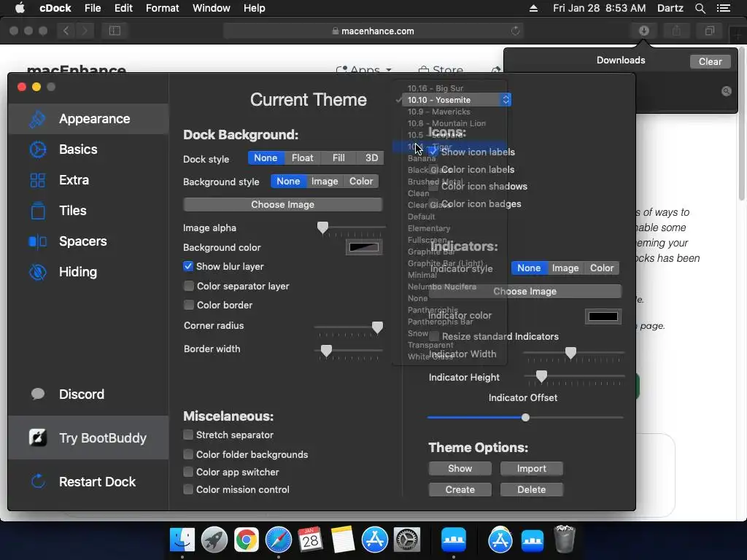
Task: Click the Create theme button
Action: coord(460,489)
